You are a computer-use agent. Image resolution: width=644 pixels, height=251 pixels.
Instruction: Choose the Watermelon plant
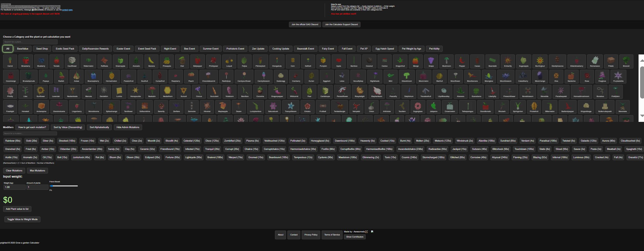tap(88, 61)
